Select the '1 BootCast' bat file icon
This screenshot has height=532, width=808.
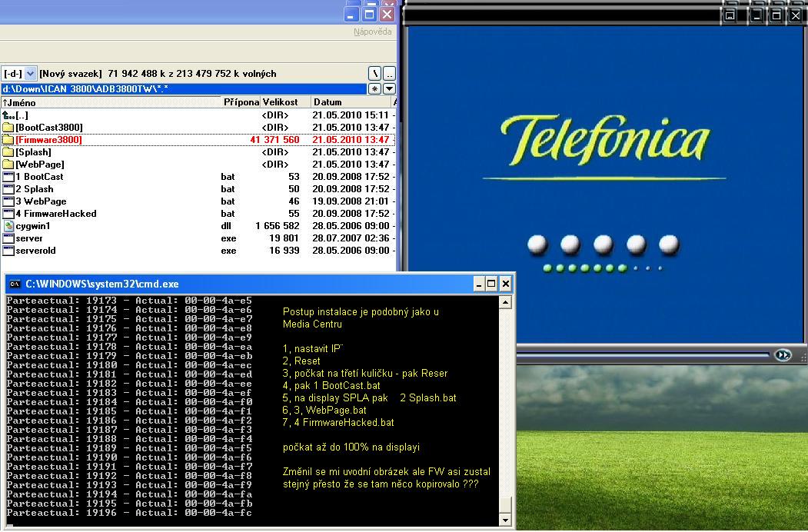coord(8,177)
